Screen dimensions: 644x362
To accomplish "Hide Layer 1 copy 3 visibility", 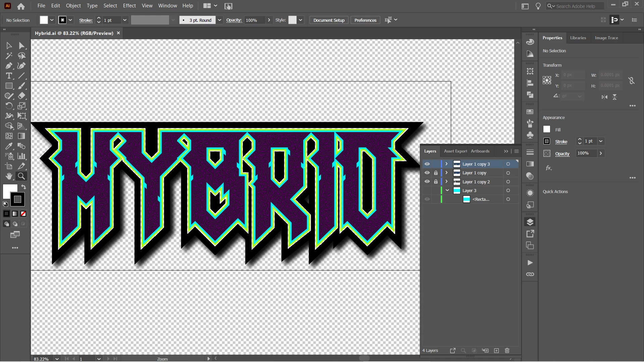I will tap(427, 164).
